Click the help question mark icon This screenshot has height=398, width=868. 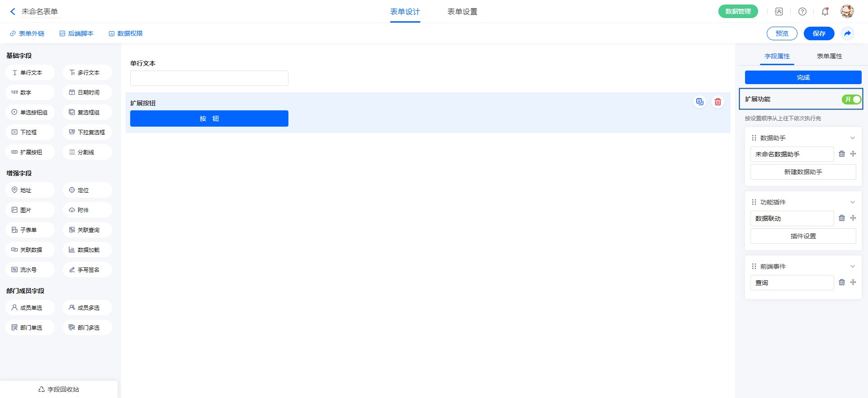coord(802,12)
